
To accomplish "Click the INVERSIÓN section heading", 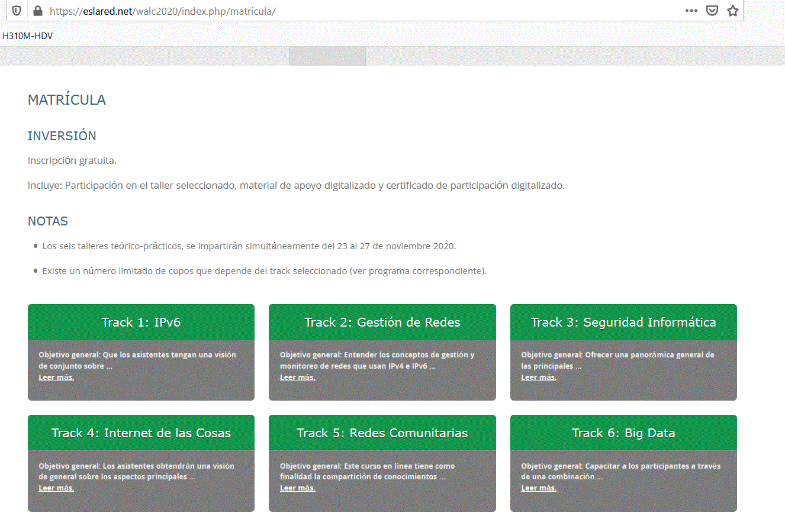I will tap(62, 136).
